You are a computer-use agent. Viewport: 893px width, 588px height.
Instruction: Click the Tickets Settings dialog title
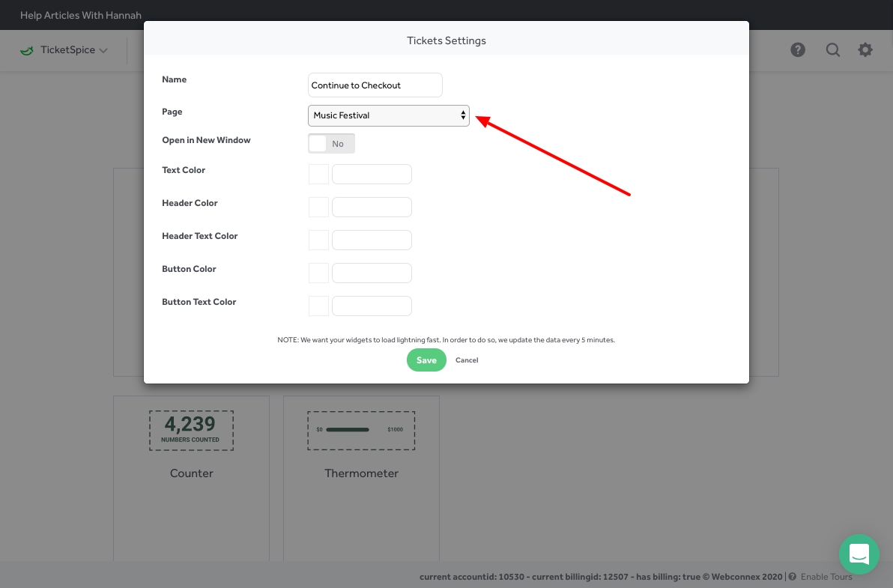click(446, 40)
